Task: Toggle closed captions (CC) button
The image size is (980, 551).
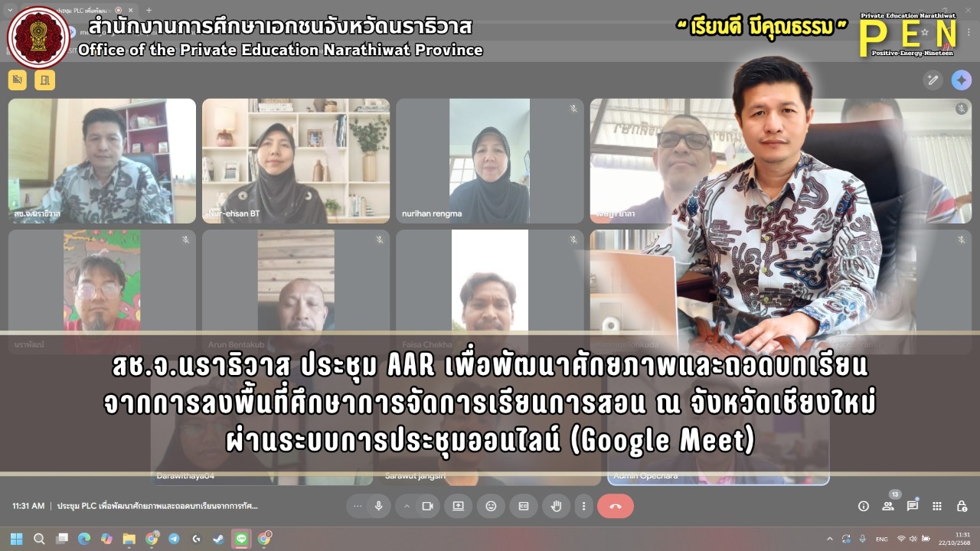Action: (x=524, y=506)
